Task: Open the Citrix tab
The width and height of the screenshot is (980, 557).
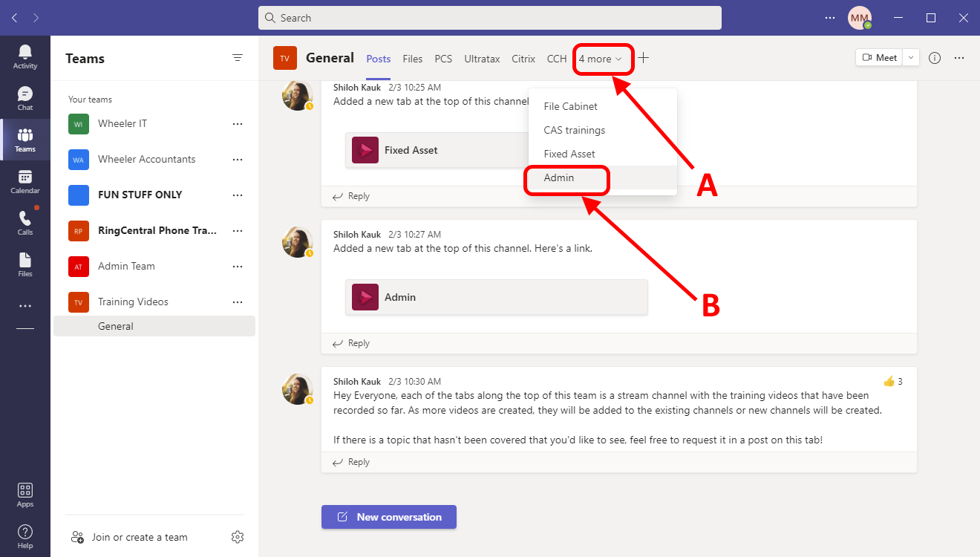Action: (523, 59)
